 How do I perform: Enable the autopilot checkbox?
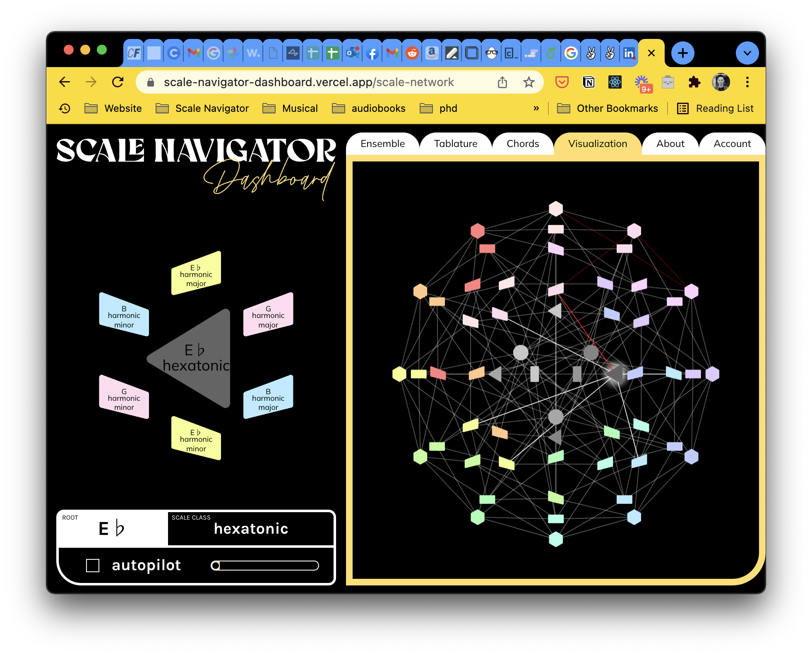(x=93, y=566)
